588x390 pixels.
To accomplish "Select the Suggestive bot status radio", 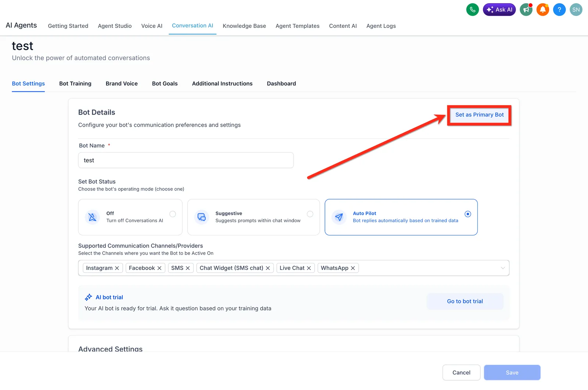I will pos(310,214).
